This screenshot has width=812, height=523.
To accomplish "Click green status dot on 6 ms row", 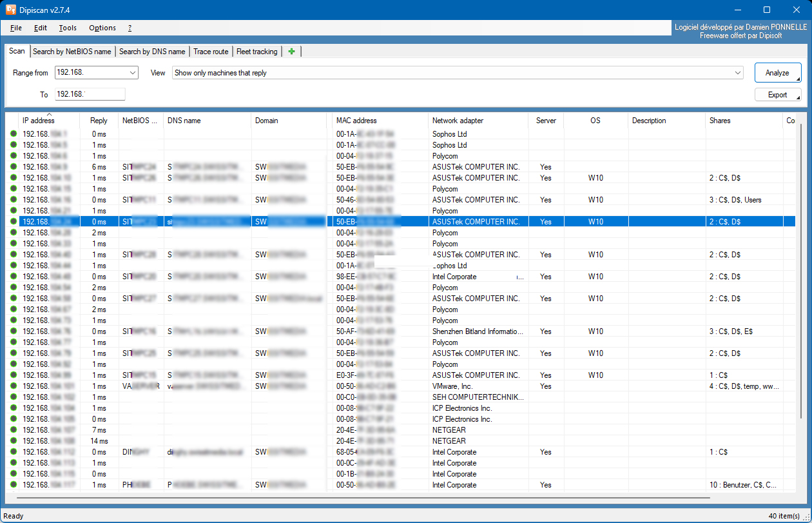I will [x=14, y=167].
